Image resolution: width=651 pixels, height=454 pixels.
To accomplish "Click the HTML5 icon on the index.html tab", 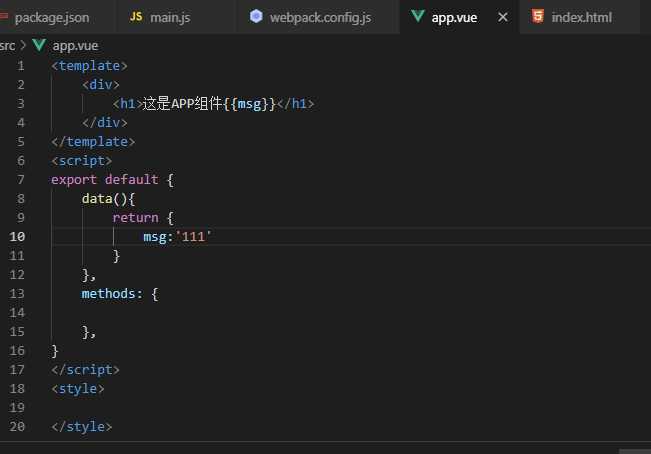I will pyautogui.click(x=538, y=16).
